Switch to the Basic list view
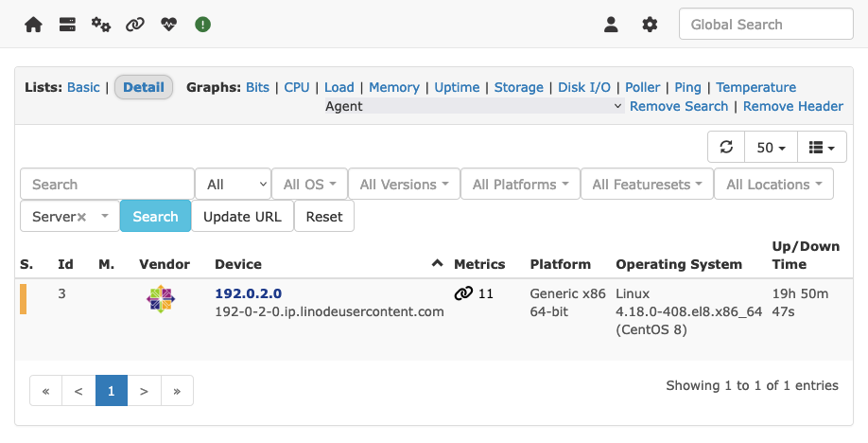The height and width of the screenshot is (443, 868). [x=83, y=87]
